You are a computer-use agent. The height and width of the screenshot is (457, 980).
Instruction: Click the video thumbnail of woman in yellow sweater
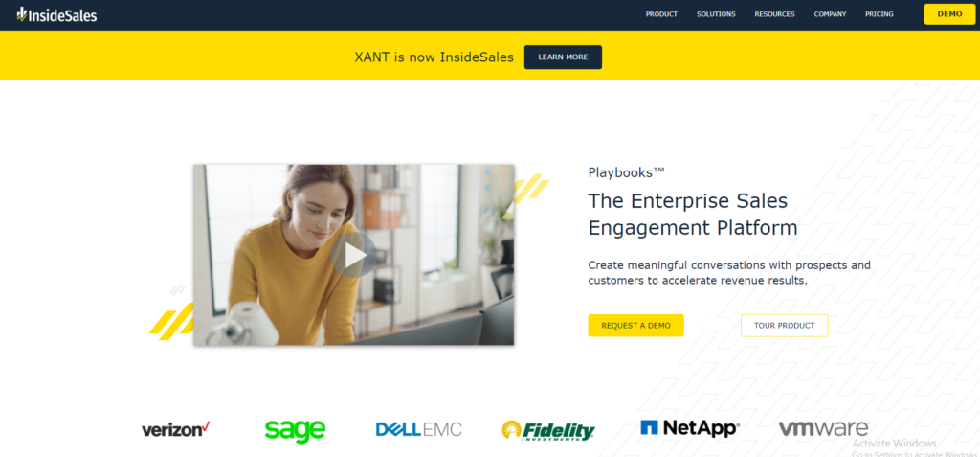354,255
